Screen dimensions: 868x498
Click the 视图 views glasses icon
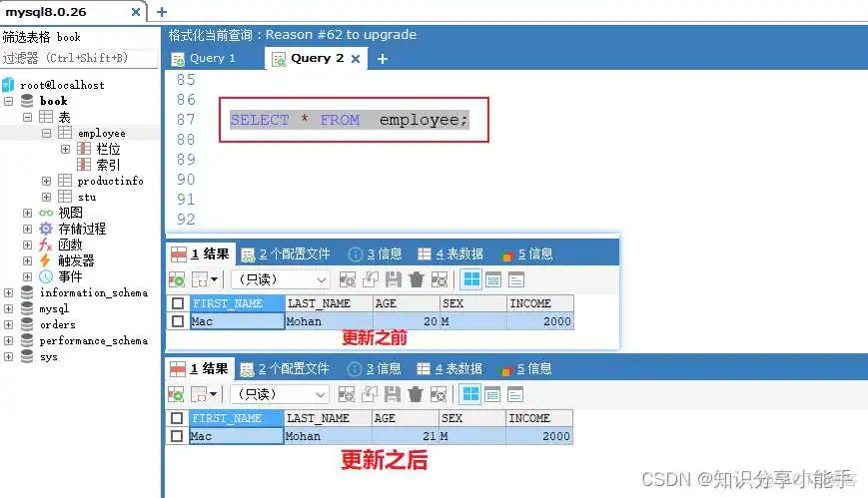point(46,213)
